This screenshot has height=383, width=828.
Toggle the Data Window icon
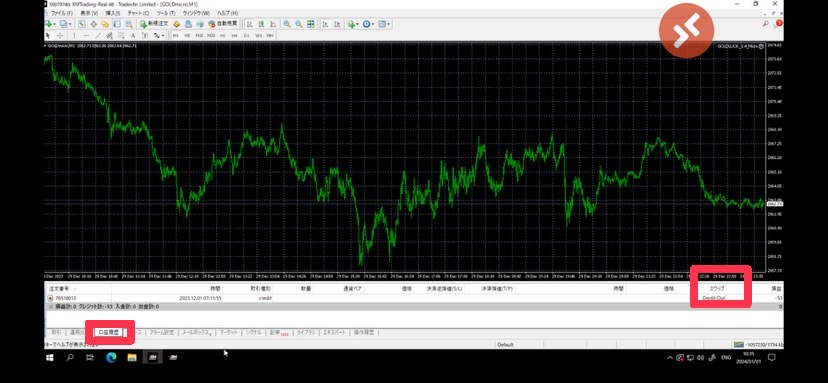pos(93,24)
